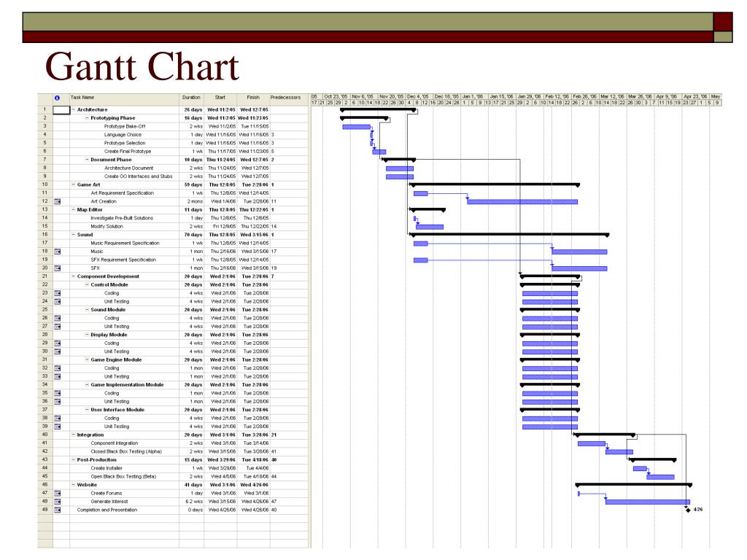Click the Predecessors column header
The width and height of the screenshot is (747, 560).
click(289, 99)
